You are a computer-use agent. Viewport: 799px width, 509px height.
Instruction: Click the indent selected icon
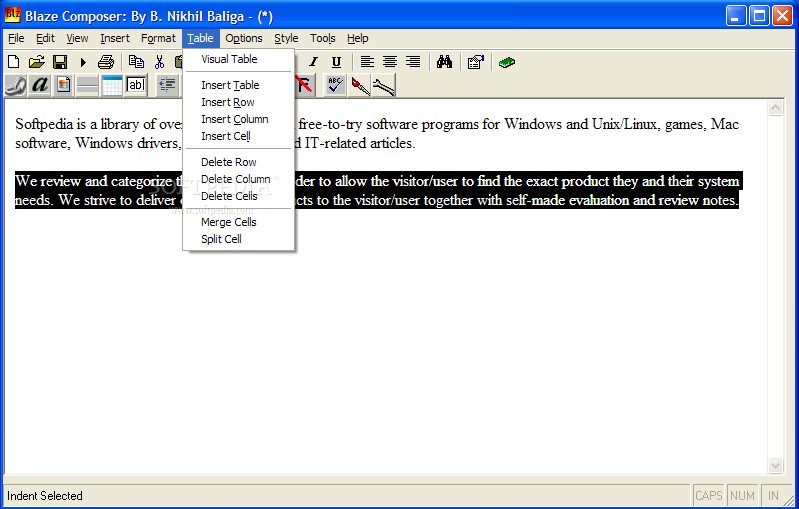167,85
